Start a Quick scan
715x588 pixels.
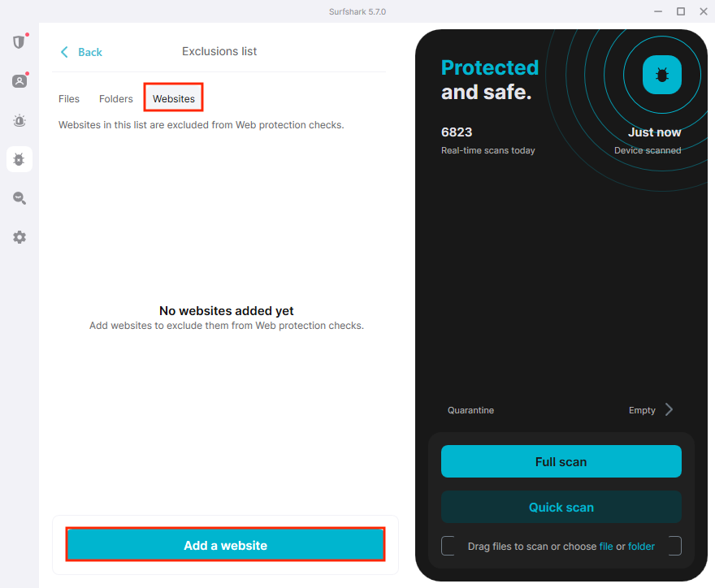point(561,507)
